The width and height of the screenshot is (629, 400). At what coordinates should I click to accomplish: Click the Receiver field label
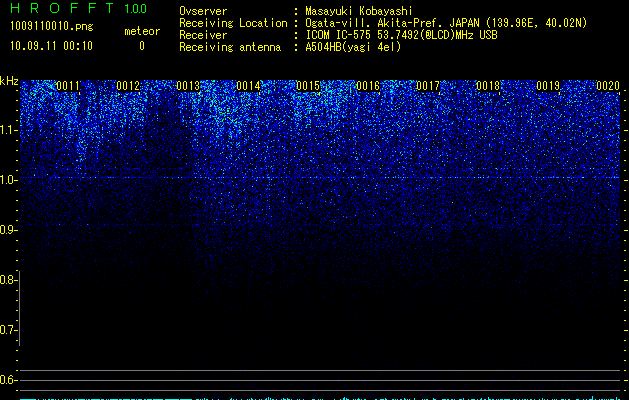[x=203, y=35]
